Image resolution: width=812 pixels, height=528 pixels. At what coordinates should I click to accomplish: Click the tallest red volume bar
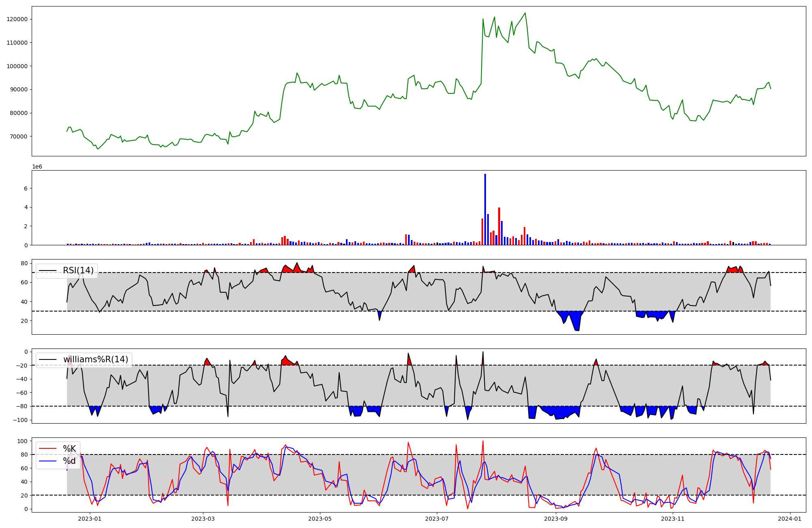499,226
